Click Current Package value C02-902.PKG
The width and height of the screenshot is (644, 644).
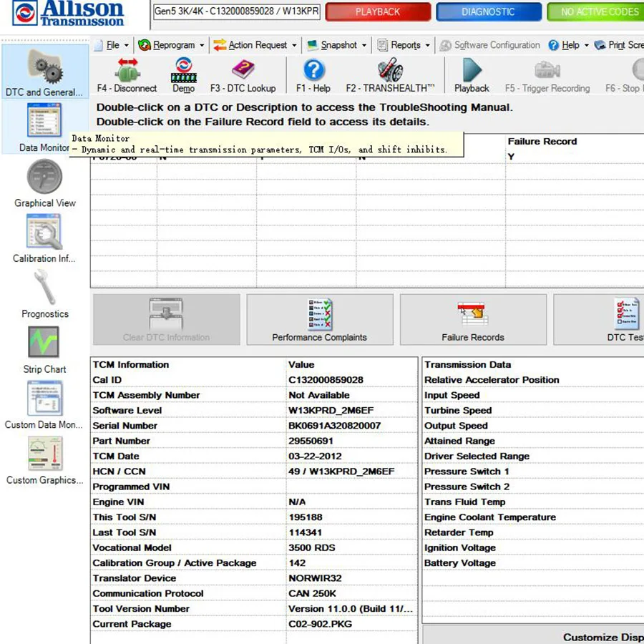point(320,624)
